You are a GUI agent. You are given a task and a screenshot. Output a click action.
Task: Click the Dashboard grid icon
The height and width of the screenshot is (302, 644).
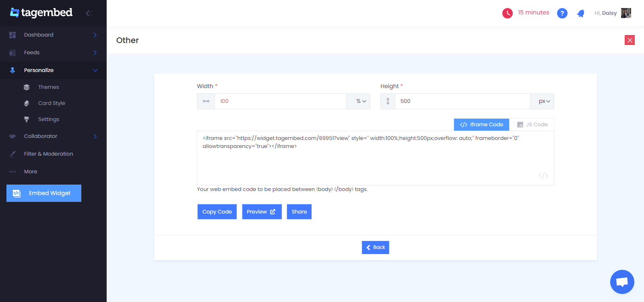(x=12, y=35)
